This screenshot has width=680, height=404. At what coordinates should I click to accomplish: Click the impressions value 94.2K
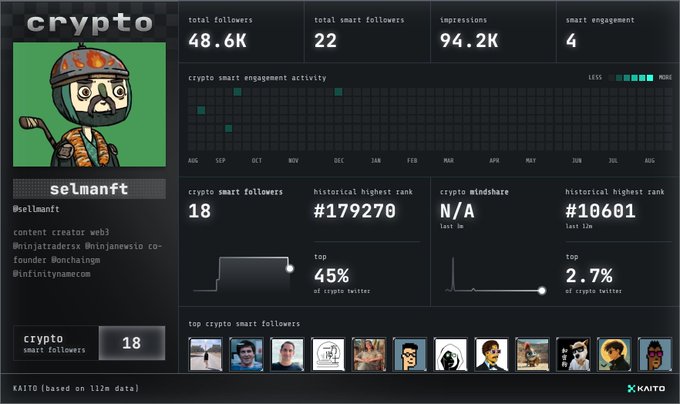click(x=469, y=41)
